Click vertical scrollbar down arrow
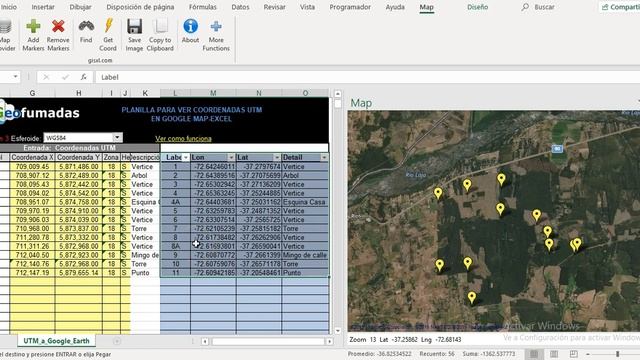Viewport: 640px width, 360px height. pos(338,331)
